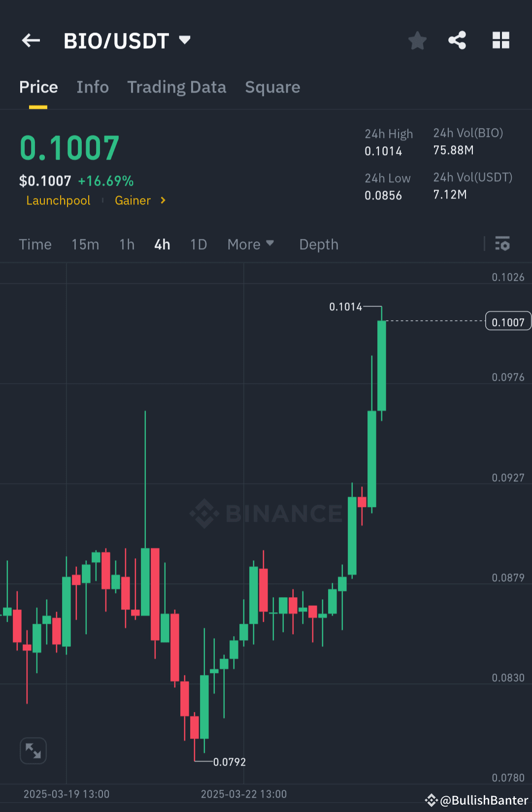The image size is (532, 812).
Task: Open chart indicator settings icon beside Depth
Action: 502,244
